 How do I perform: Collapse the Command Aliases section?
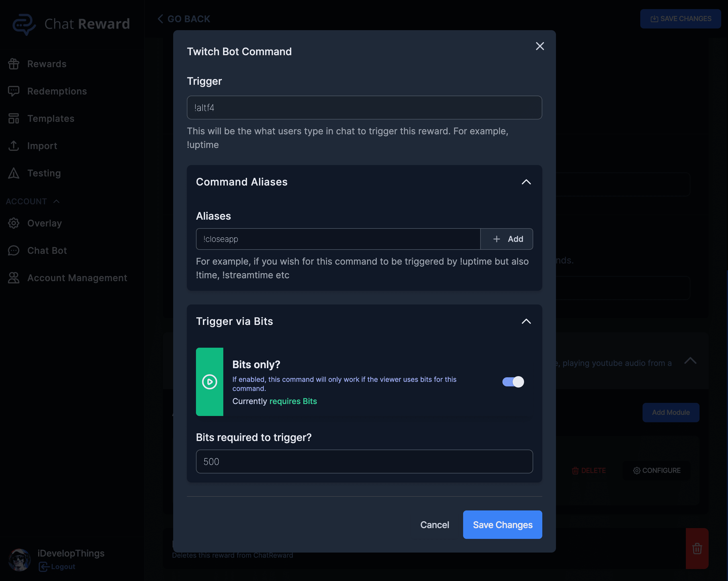tap(526, 182)
